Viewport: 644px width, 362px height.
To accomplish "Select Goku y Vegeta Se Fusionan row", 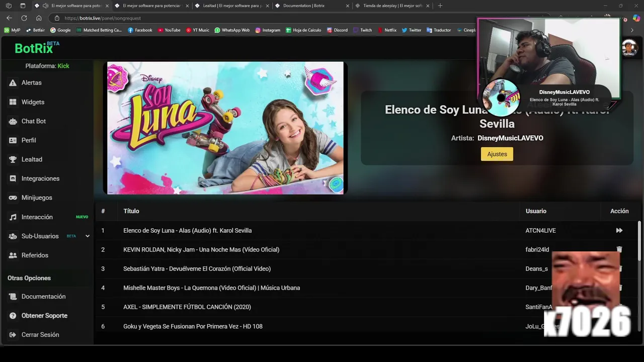I will point(193,326).
